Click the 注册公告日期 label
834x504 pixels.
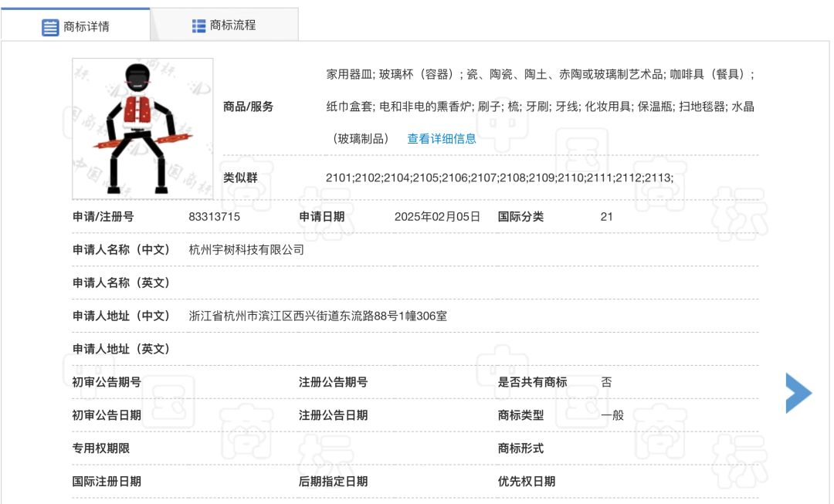(x=333, y=415)
